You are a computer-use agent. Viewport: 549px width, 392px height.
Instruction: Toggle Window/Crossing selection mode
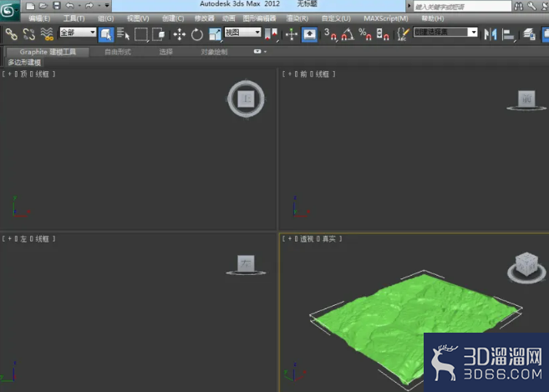(x=159, y=34)
